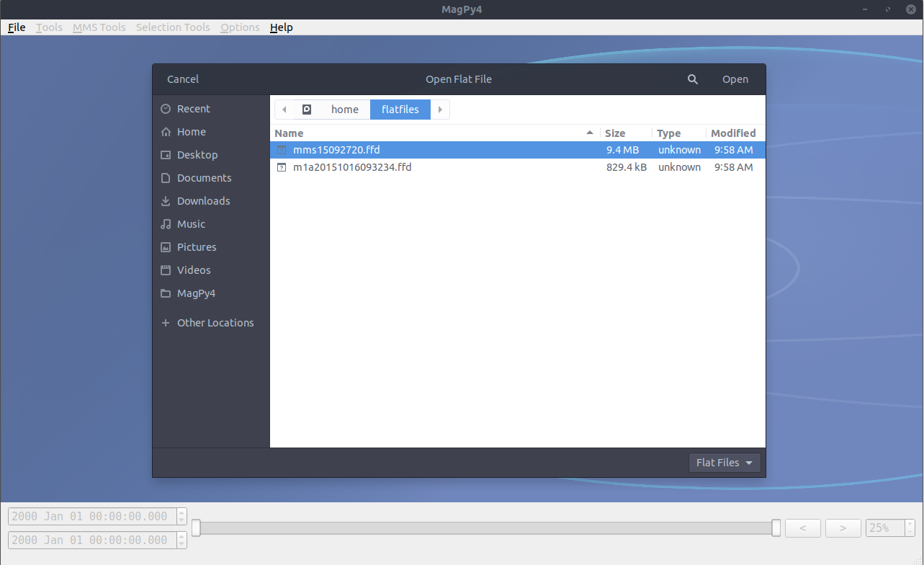Open the Flat Files filter dropdown
Image resolution: width=924 pixels, height=565 pixels.
725,463
